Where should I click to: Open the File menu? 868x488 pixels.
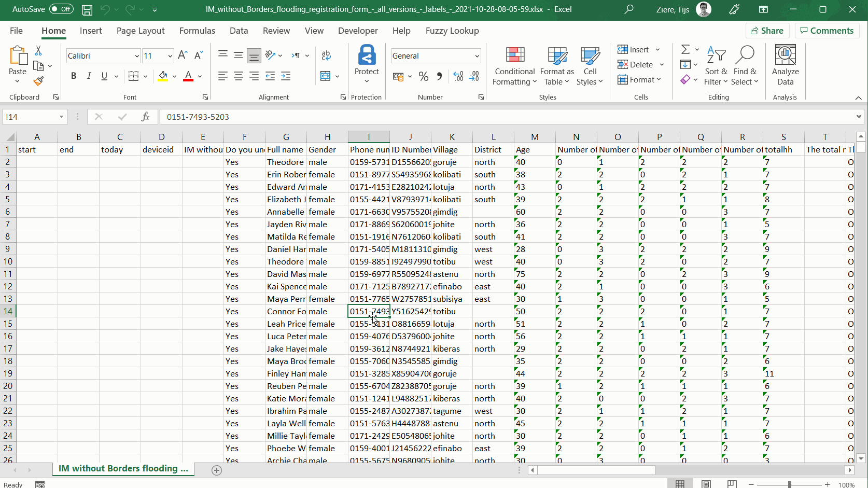(16, 31)
